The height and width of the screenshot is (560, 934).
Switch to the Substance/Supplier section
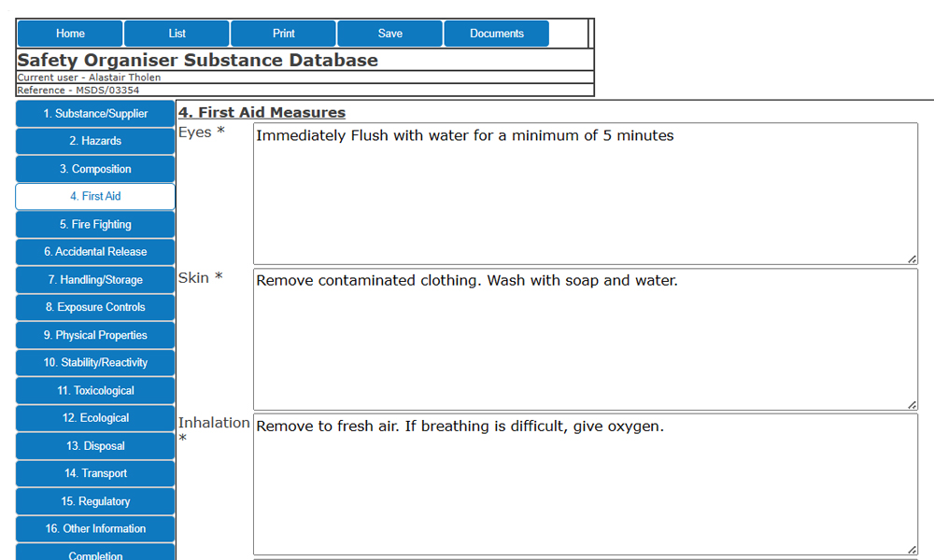pyautogui.click(x=94, y=113)
